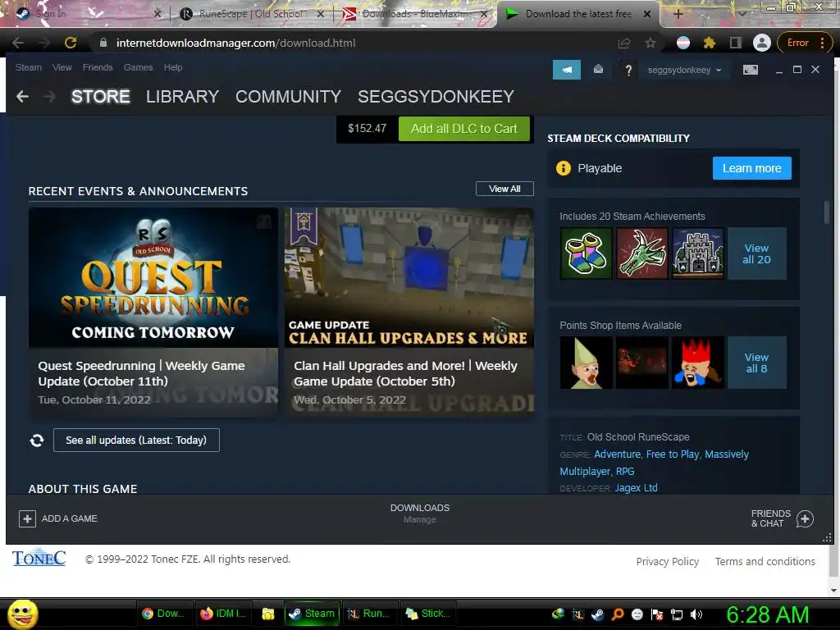The image size is (840, 630).
Task: Open Steam help question mark icon
Action: [x=628, y=71]
